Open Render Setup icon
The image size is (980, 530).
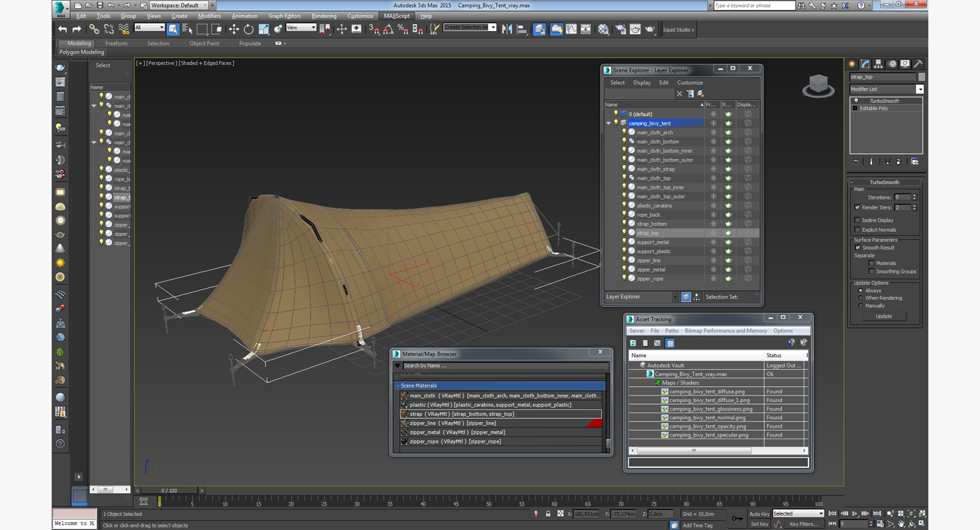(x=620, y=29)
